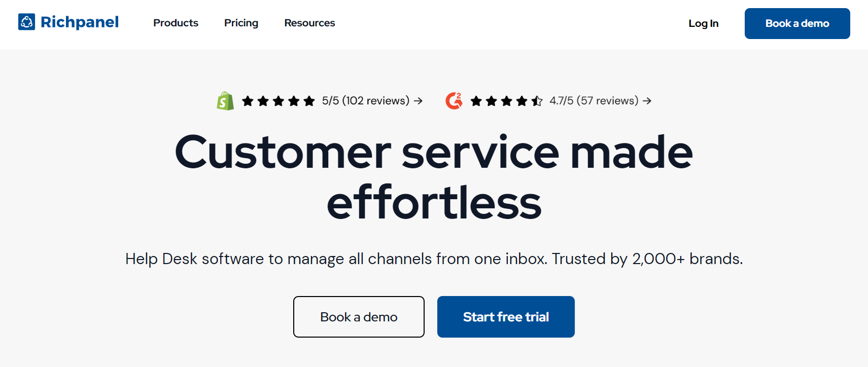The width and height of the screenshot is (868, 367).
Task: Click the arrow after 57 reviews
Action: pos(647,101)
